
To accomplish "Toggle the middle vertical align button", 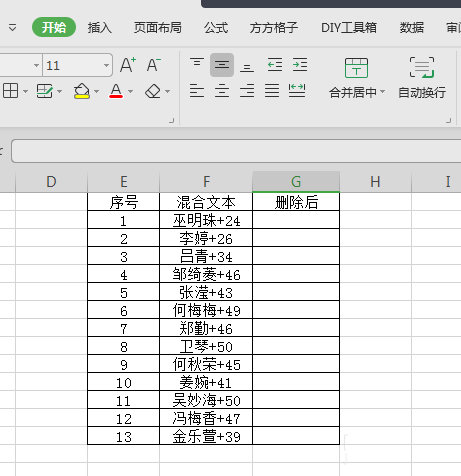I will [222, 65].
